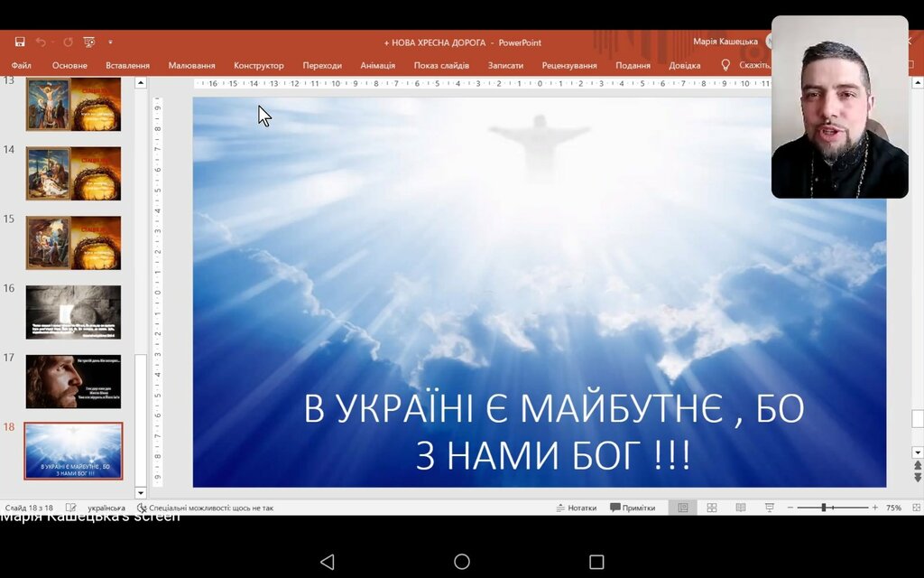Click Спеціальні можливості accessibility status
The image size is (924, 578).
click(205, 508)
